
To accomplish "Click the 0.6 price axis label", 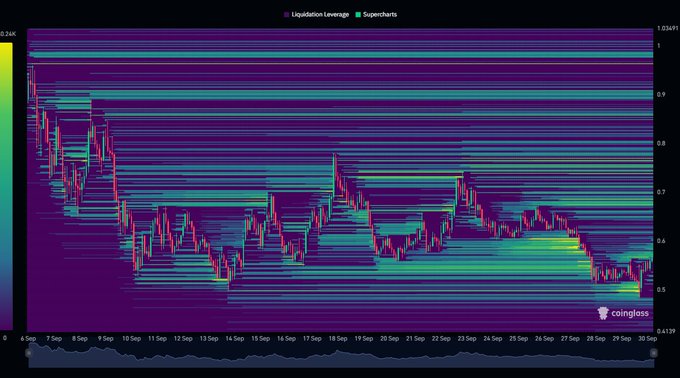I will (661, 241).
